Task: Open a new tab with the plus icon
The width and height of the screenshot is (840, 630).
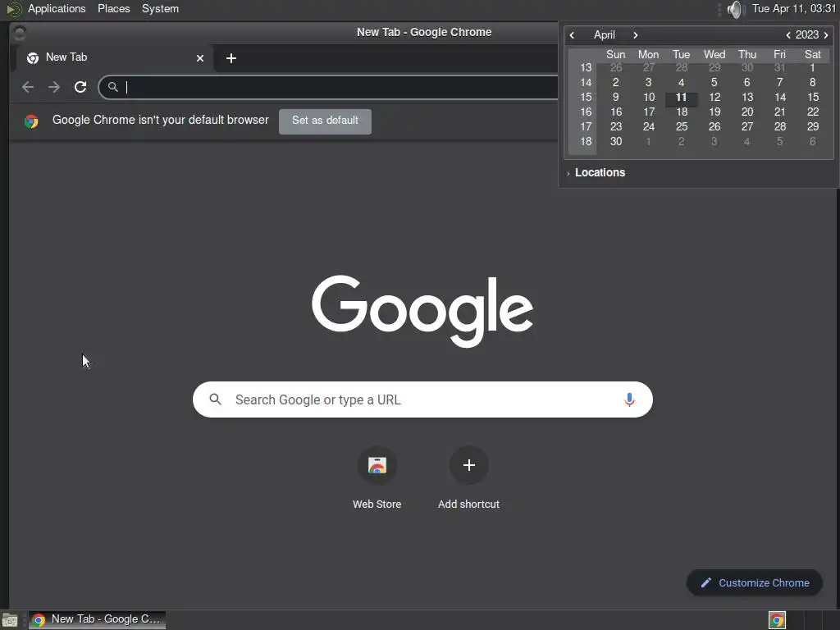Action: coord(231,58)
